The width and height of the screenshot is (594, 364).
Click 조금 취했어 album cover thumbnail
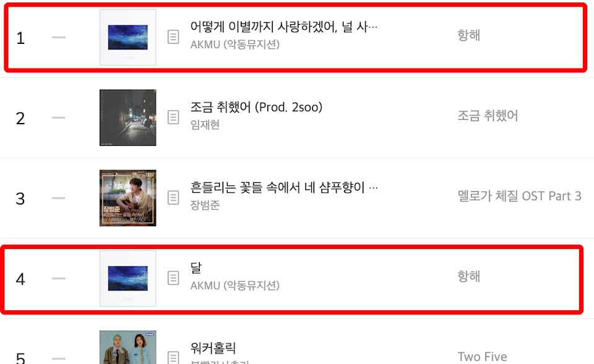[127, 117]
